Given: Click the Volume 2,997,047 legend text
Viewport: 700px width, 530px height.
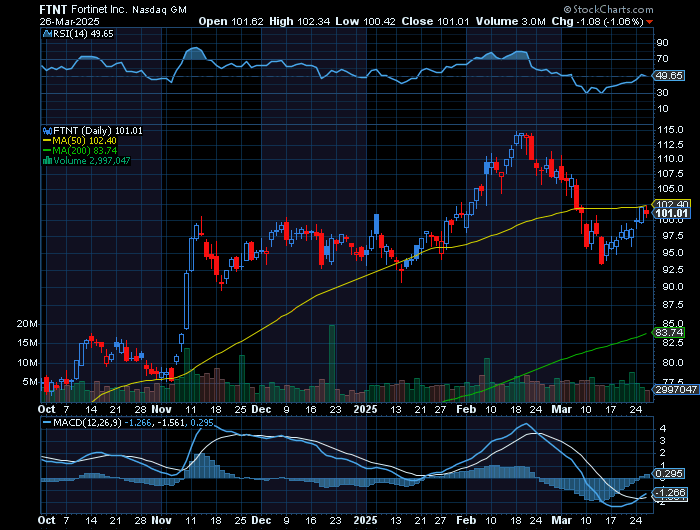Looking at the screenshot, I should pyautogui.click(x=92, y=160).
